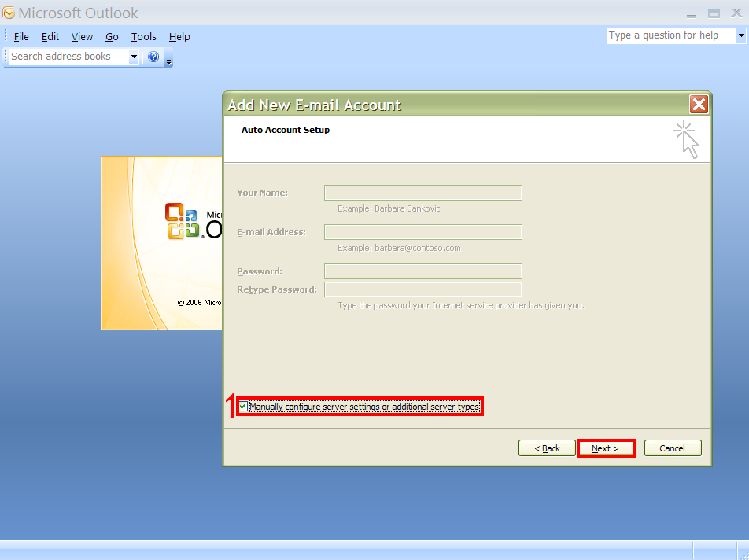This screenshot has width=749, height=560.
Task: Click the E-mail Address text field
Action: point(422,232)
